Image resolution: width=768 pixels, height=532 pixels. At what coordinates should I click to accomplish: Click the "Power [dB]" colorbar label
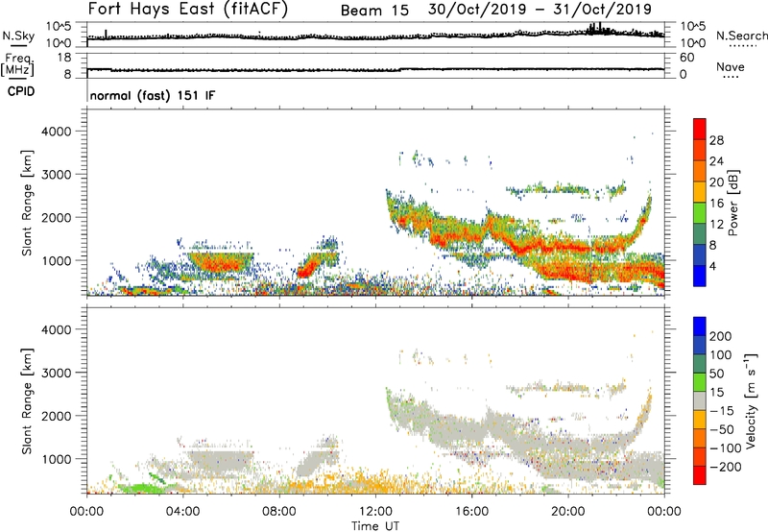[733, 203]
